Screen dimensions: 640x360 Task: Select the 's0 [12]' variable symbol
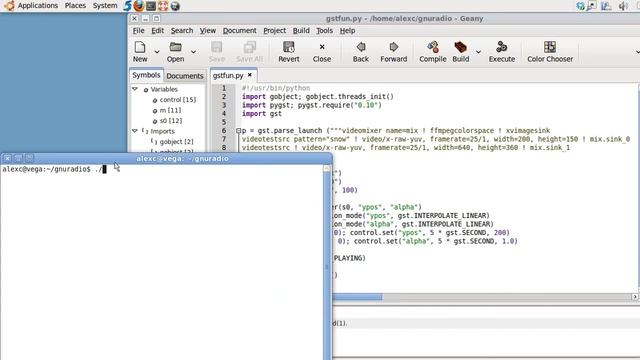[x=171, y=121]
